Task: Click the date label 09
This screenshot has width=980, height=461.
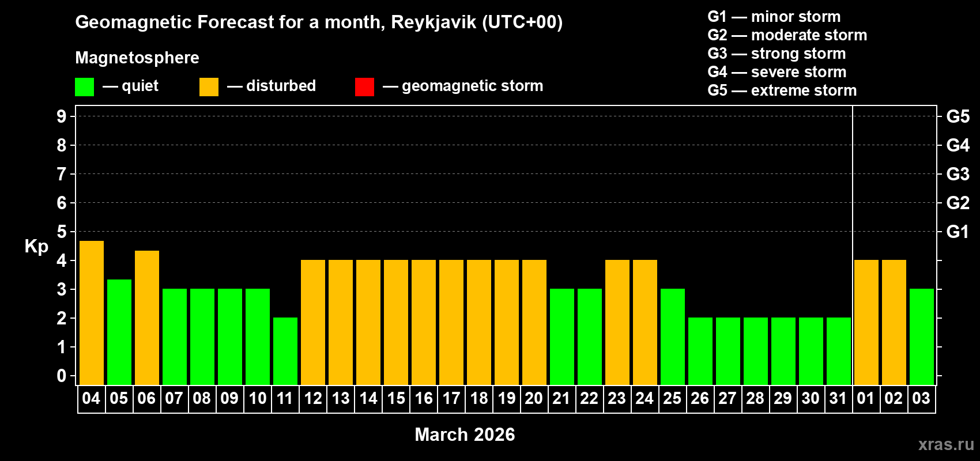Action: (229, 399)
